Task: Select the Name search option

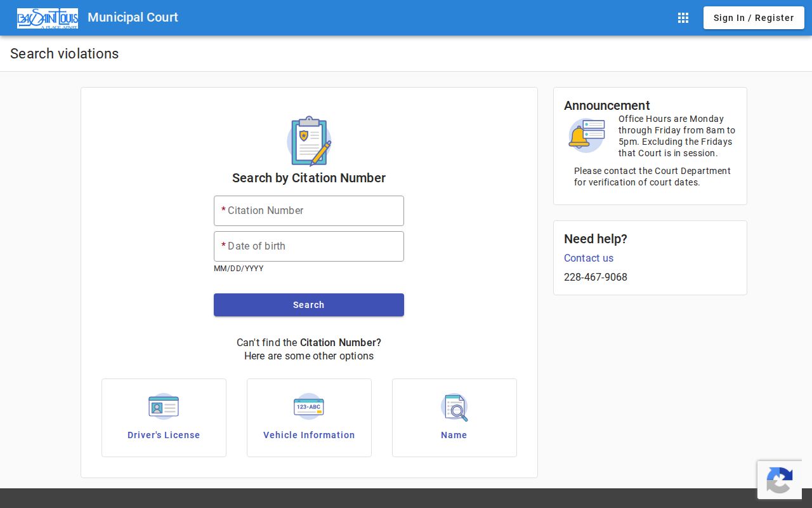Action: (454, 418)
